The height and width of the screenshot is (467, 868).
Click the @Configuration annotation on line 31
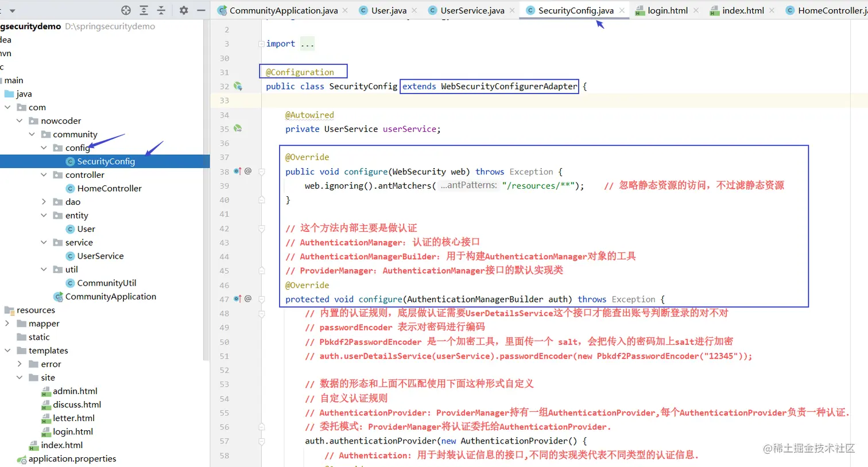[x=300, y=72]
